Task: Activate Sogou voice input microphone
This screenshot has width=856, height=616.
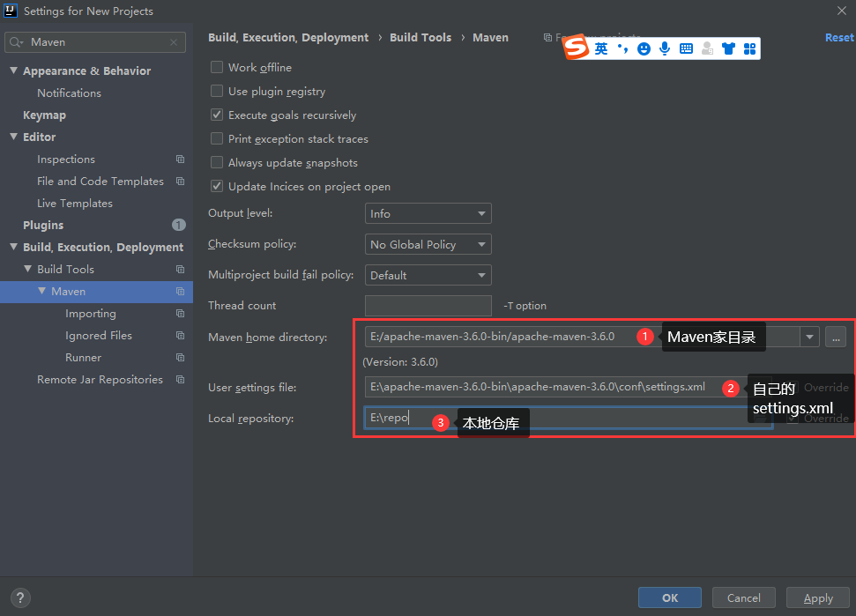Action: tap(665, 48)
